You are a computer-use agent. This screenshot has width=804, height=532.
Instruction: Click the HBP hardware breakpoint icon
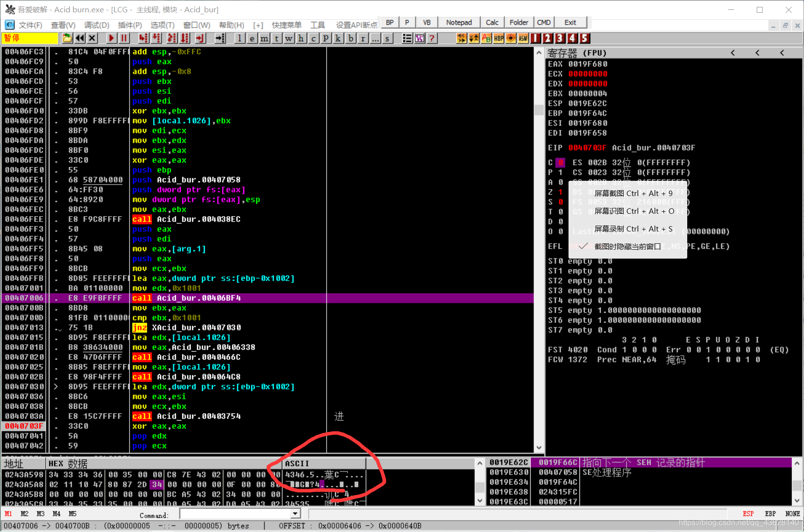pos(499,38)
